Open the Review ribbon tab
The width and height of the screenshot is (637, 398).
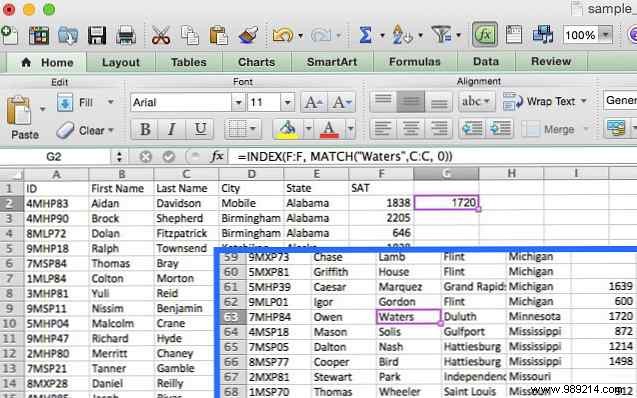click(551, 62)
